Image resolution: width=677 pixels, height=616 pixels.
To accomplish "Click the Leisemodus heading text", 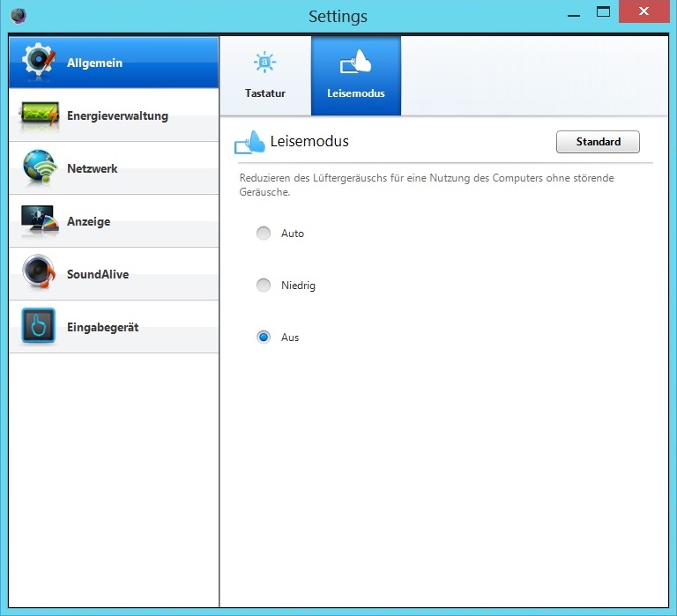I will 309,141.
